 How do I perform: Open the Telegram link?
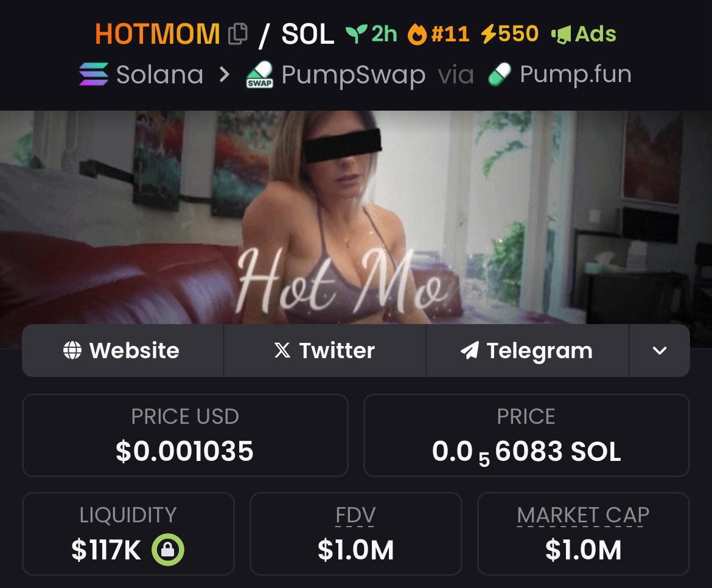[527, 350]
